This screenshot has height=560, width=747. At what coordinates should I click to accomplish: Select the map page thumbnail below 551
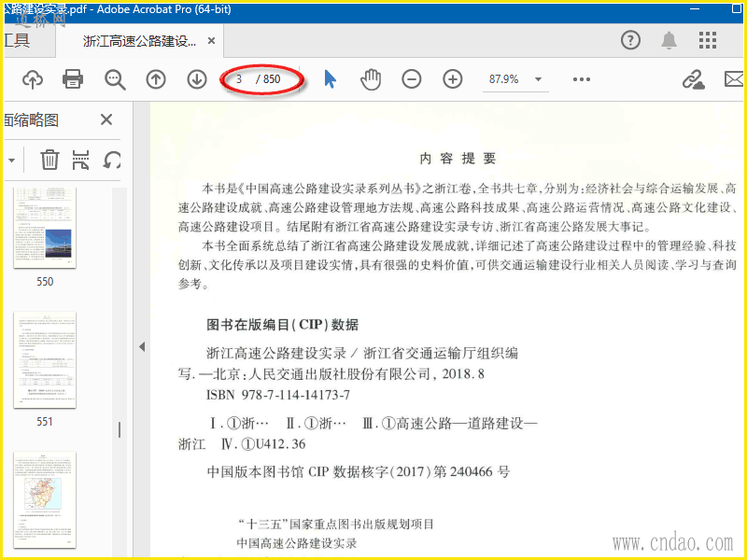coord(45,500)
